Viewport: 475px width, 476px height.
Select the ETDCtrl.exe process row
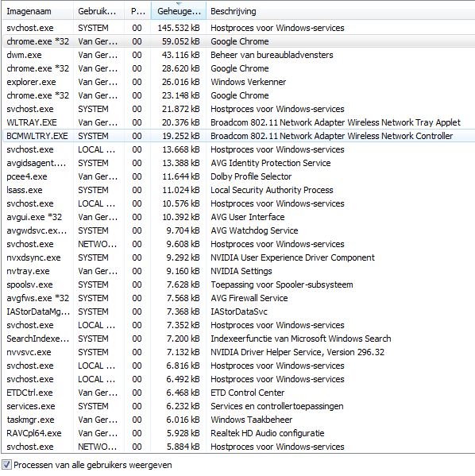point(238,393)
